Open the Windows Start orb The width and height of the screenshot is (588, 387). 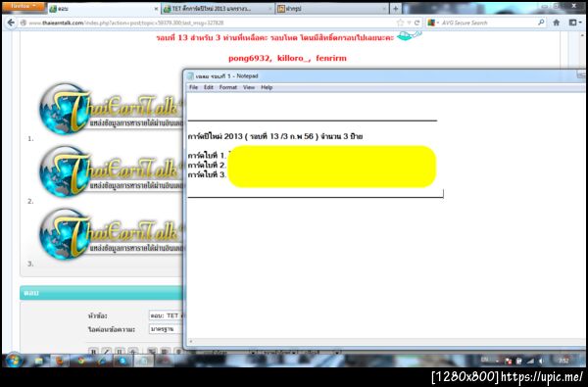(15, 361)
